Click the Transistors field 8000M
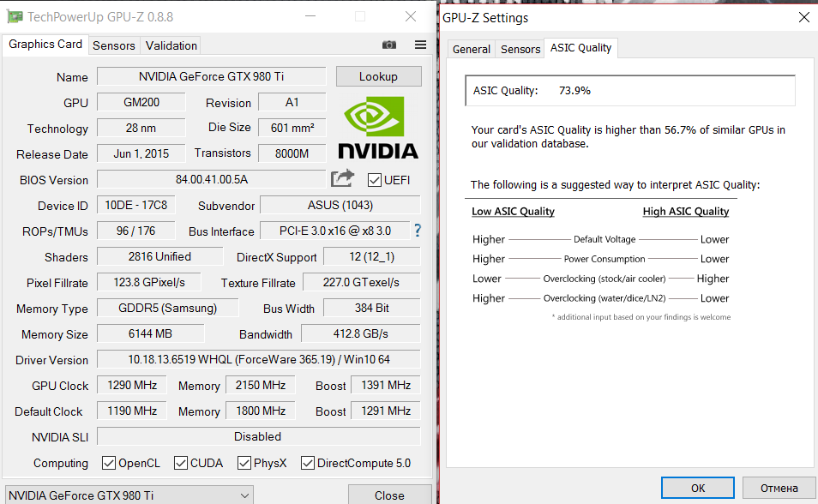The width and height of the screenshot is (818, 504). point(292,154)
